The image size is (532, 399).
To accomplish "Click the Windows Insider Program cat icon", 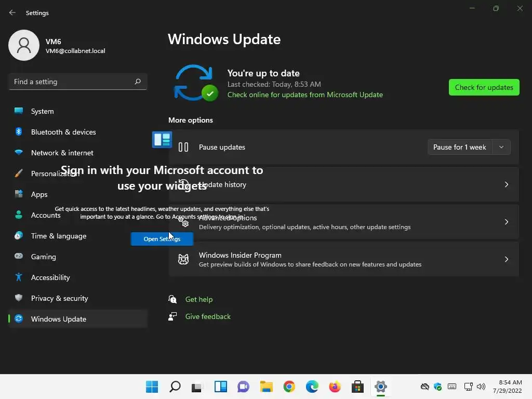I will point(183,259).
